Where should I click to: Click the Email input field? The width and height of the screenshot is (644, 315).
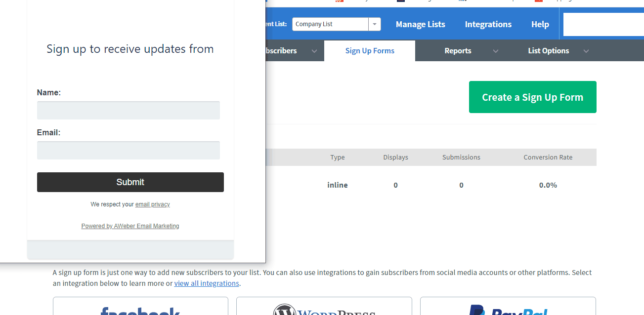point(129,151)
